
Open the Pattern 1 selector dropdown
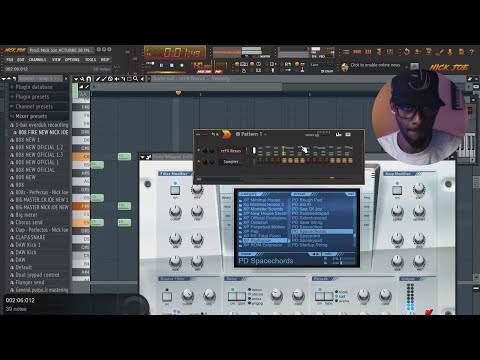pos(252,134)
